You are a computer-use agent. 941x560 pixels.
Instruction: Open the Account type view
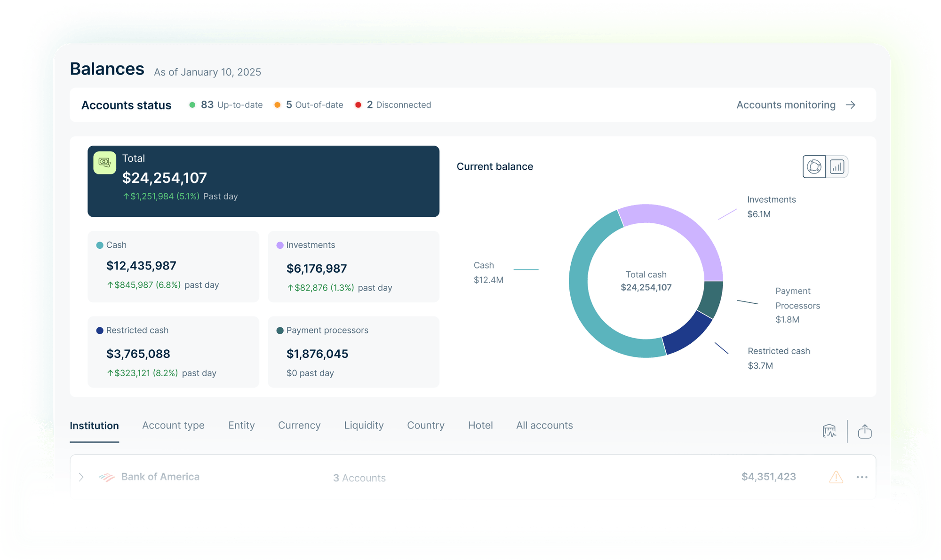[x=173, y=426]
